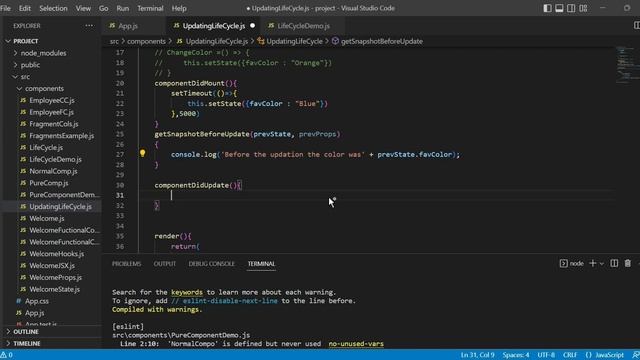640x360 pixels.
Task: Expand TIMELINE section
Action: pos(27,344)
